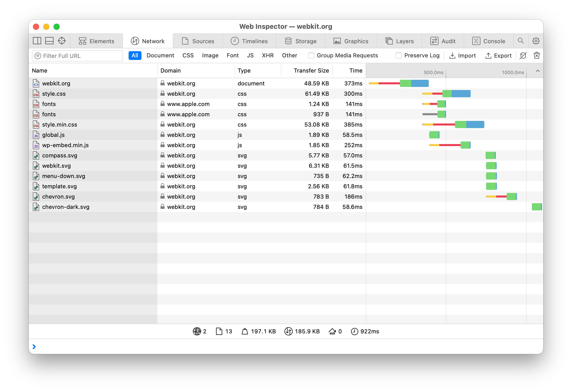Click the filter icon in URL field

(38, 56)
